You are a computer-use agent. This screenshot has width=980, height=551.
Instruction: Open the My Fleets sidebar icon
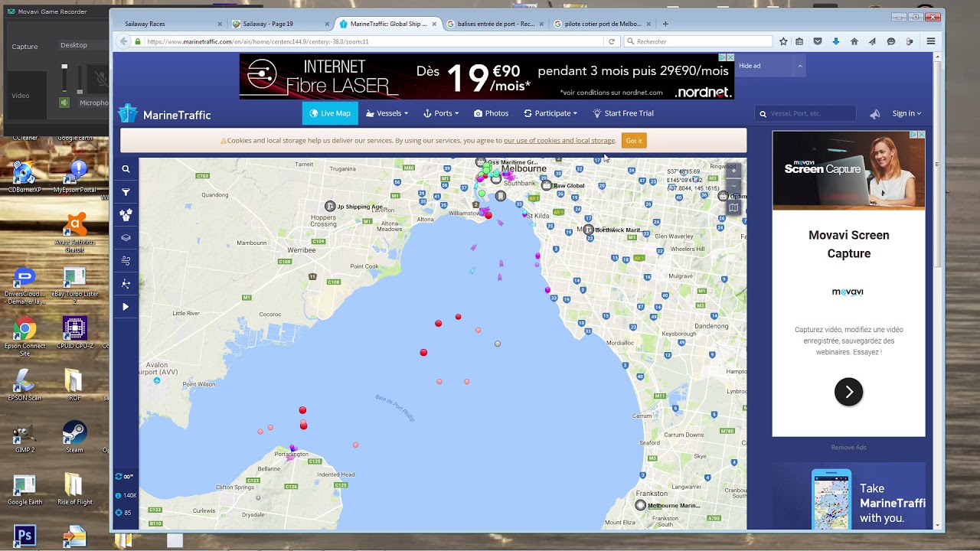(126, 215)
